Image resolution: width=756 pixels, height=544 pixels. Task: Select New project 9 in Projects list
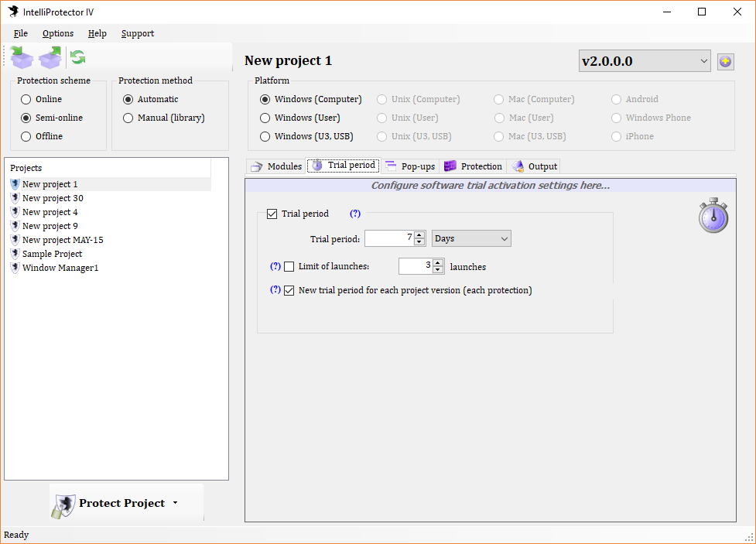click(x=110, y=226)
